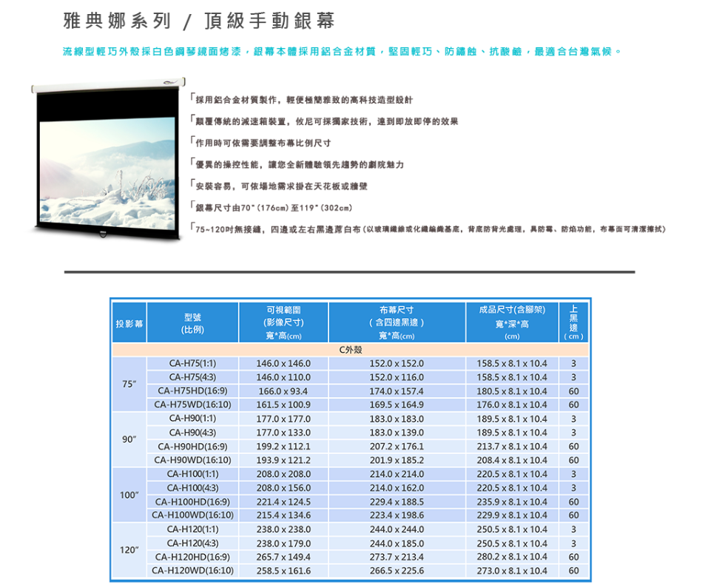Select the feature line 75~120吋無接縫
This screenshot has height=588, width=725.
click(428, 229)
